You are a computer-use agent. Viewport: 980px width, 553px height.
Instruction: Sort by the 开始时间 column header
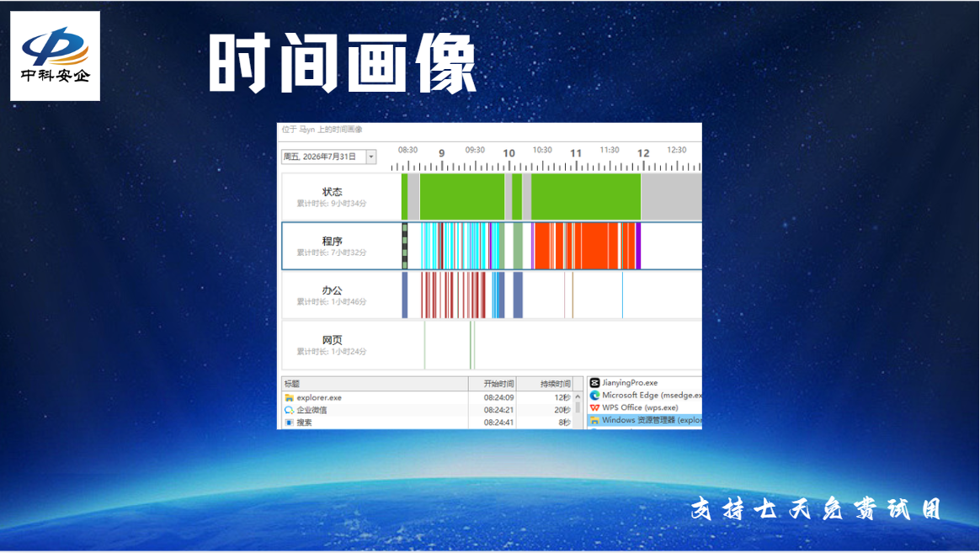493,384
